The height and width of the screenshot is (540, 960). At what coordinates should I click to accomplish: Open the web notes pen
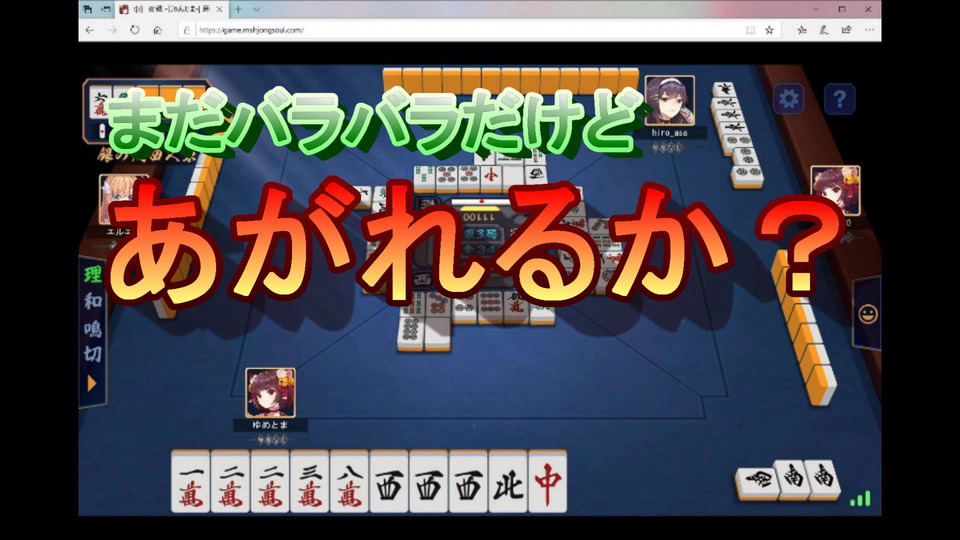[x=824, y=30]
